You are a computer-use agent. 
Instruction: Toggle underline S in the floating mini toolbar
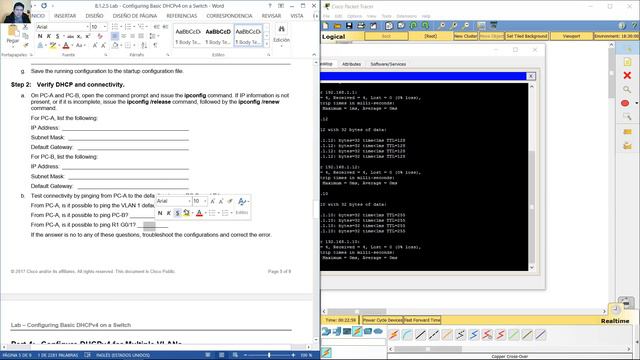(177, 213)
